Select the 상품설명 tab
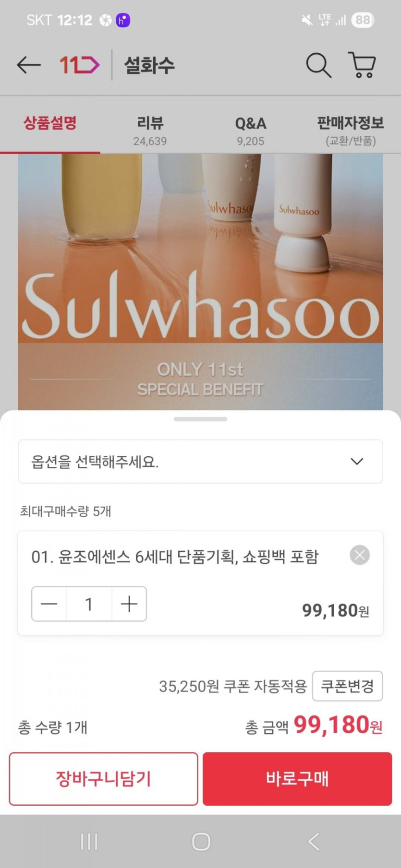This screenshot has width=401, height=868. coord(50,124)
